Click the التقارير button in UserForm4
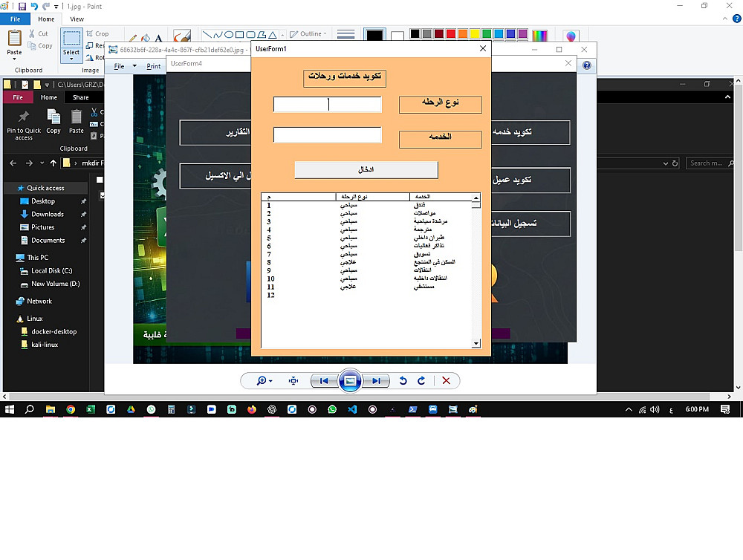The image size is (743, 560). click(215, 132)
